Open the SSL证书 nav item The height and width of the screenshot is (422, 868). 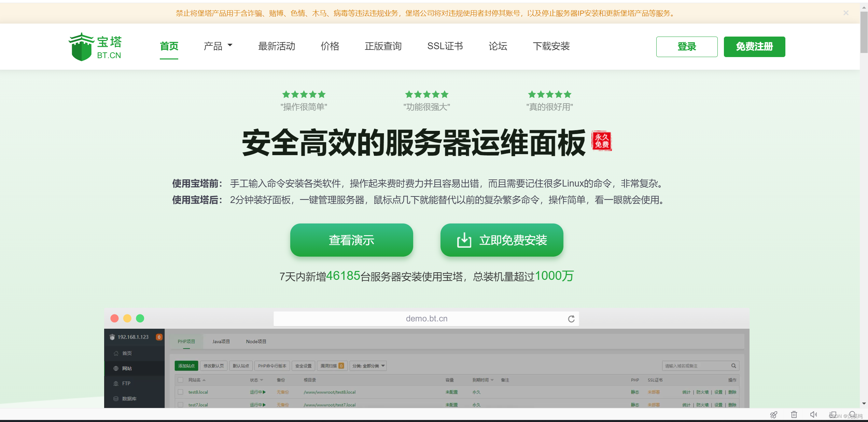click(x=445, y=46)
